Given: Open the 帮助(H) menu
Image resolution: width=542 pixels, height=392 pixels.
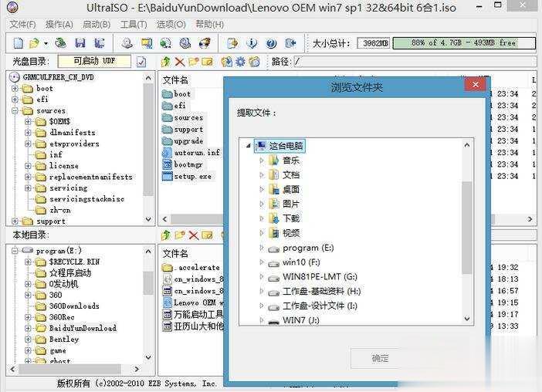Looking at the screenshot, I should (210, 25).
